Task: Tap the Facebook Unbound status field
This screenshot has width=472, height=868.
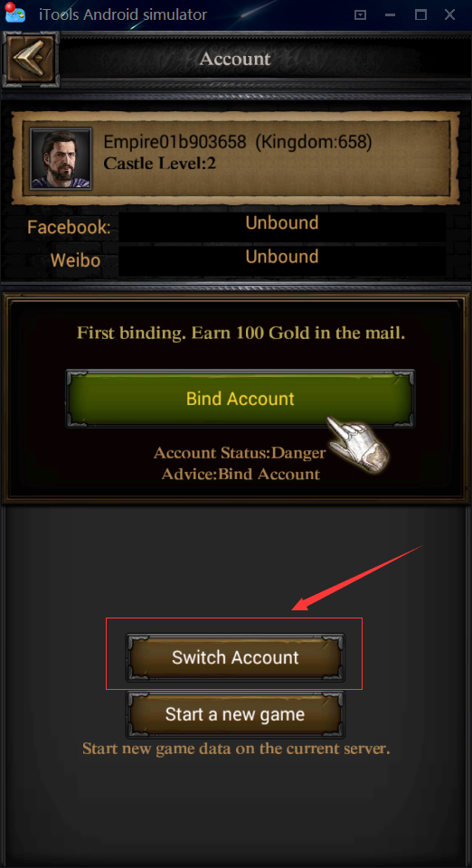Action: pos(282,226)
